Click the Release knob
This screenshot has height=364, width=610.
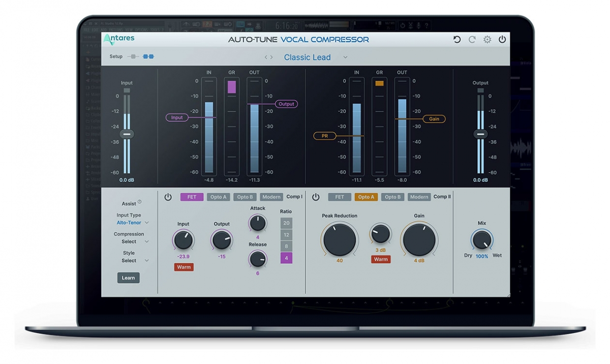[258, 259]
